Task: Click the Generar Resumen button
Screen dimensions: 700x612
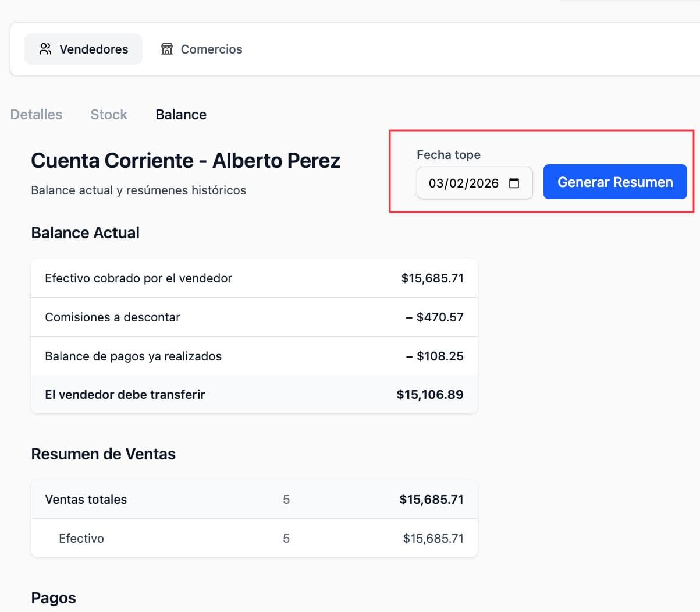Action: tap(614, 182)
